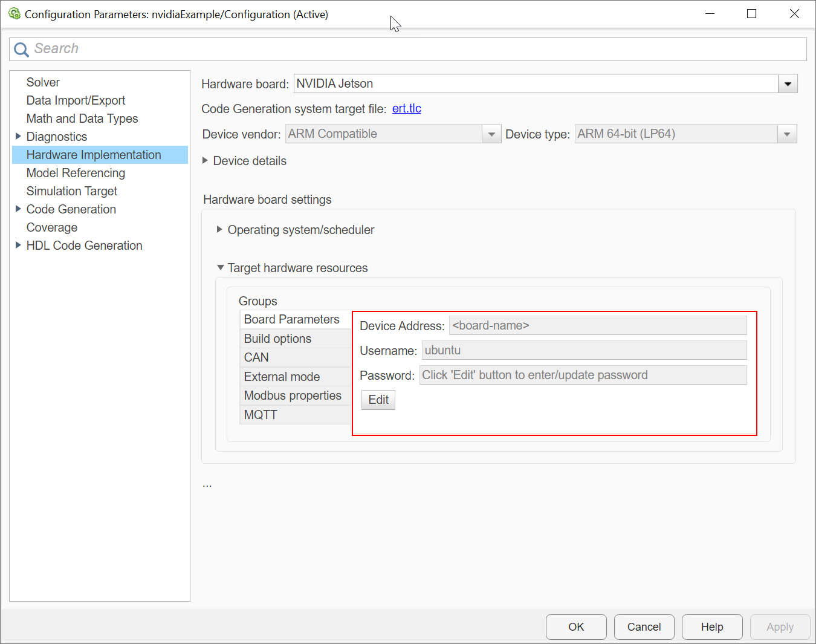816x644 pixels.
Task: Click the Simulink icon in the title bar
Action: (x=15, y=13)
